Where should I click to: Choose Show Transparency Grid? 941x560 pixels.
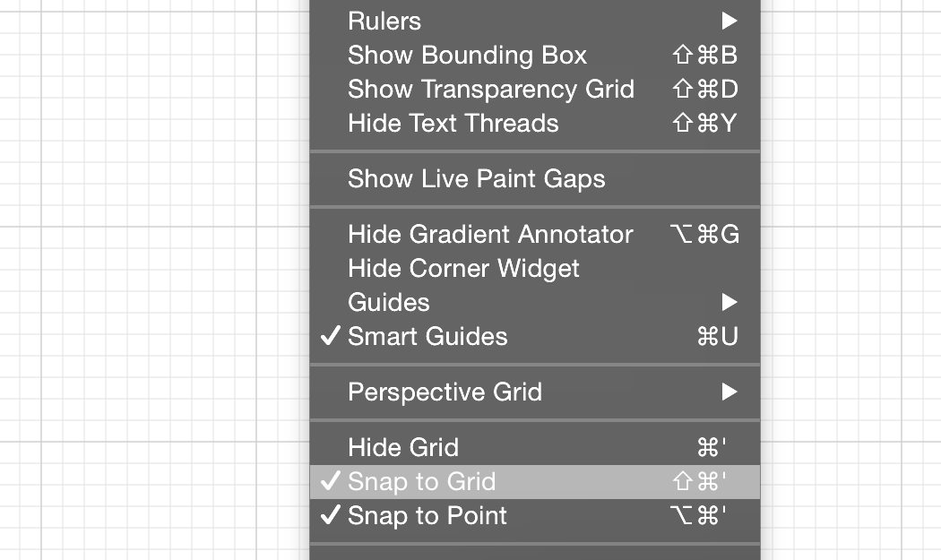[x=491, y=89]
